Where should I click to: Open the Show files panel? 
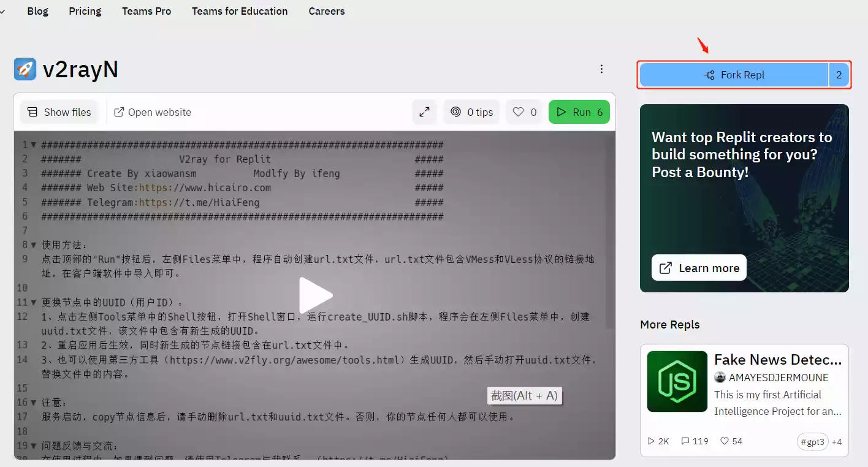[x=59, y=112]
